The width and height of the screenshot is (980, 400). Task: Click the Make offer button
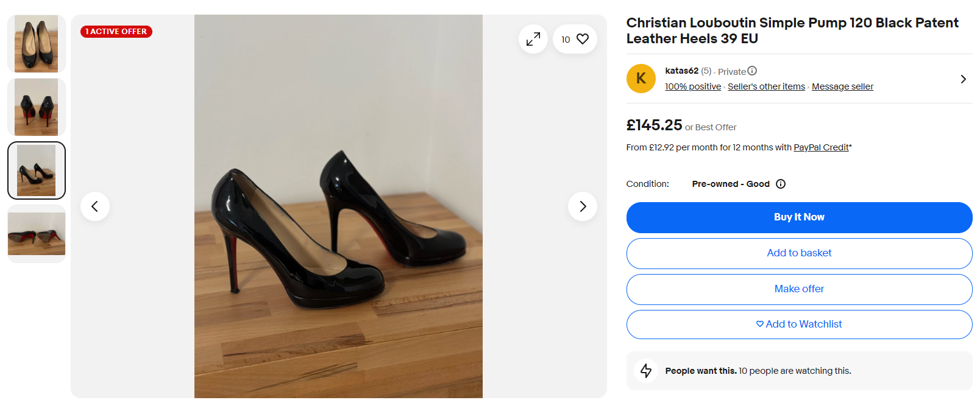799,289
